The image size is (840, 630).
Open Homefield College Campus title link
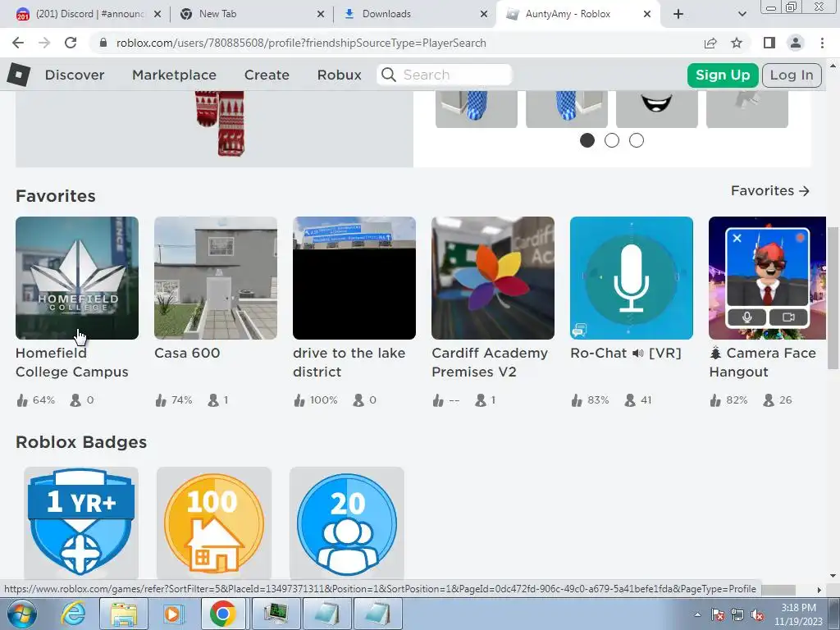pyautogui.click(x=72, y=362)
